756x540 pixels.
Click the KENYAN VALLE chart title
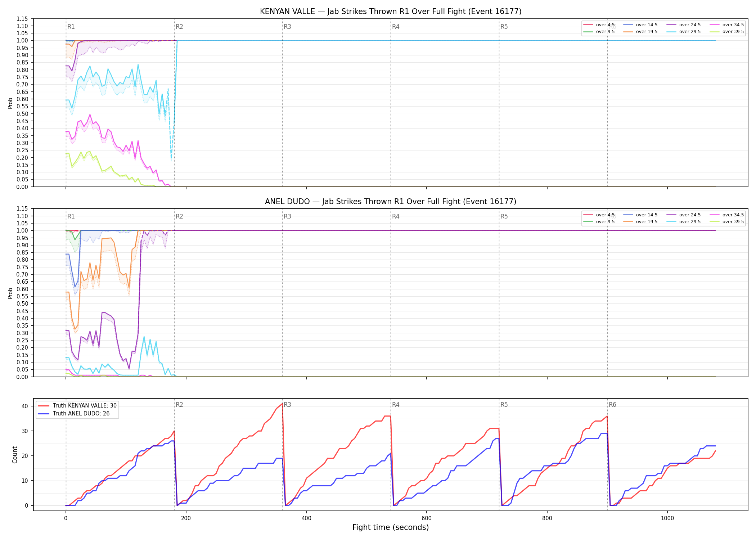coord(391,12)
